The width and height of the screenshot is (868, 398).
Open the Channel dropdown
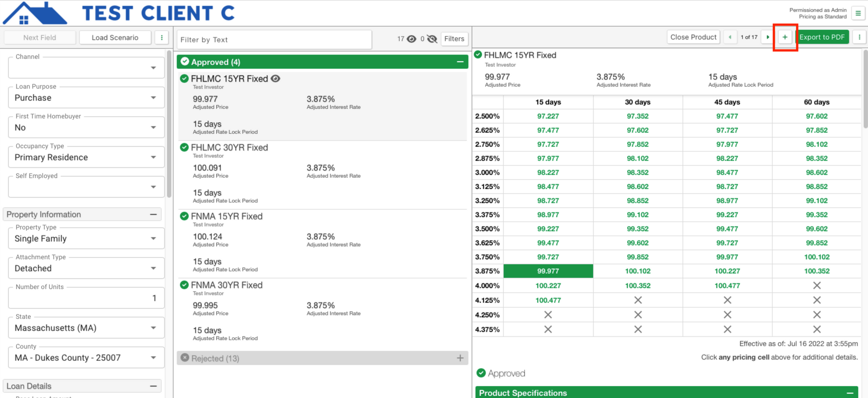tap(86, 68)
